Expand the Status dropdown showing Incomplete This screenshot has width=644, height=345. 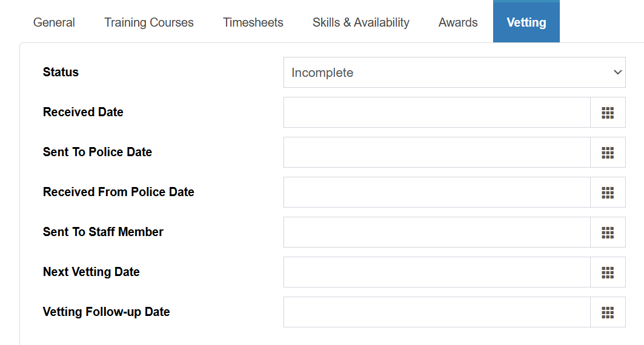click(454, 72)
